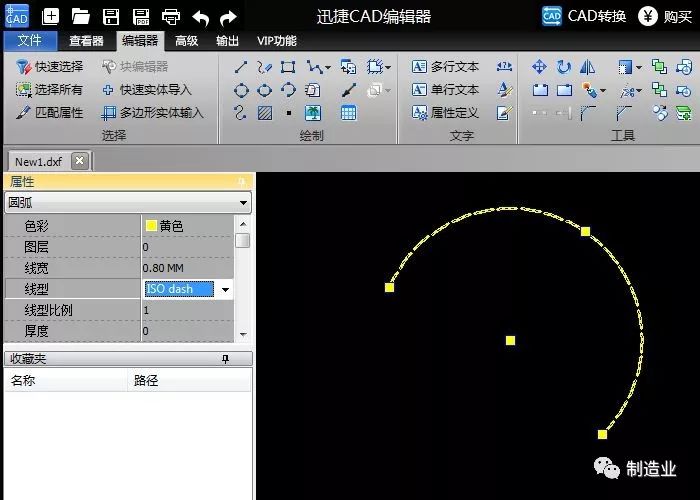Viewport: 700px width, 500px height.
Task: Select the Fillet corner tool
Action: (x=588, y=113)
